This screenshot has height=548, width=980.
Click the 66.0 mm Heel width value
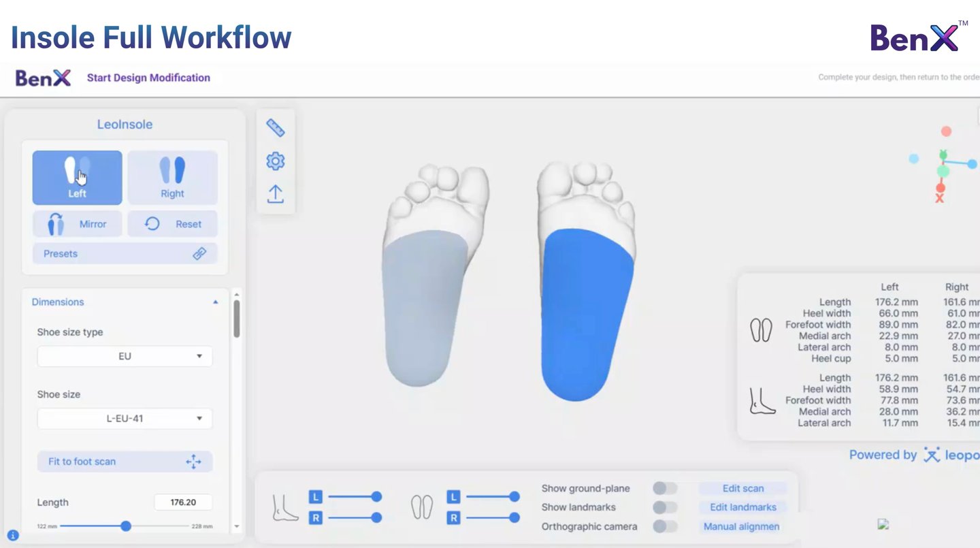point(898,313)
